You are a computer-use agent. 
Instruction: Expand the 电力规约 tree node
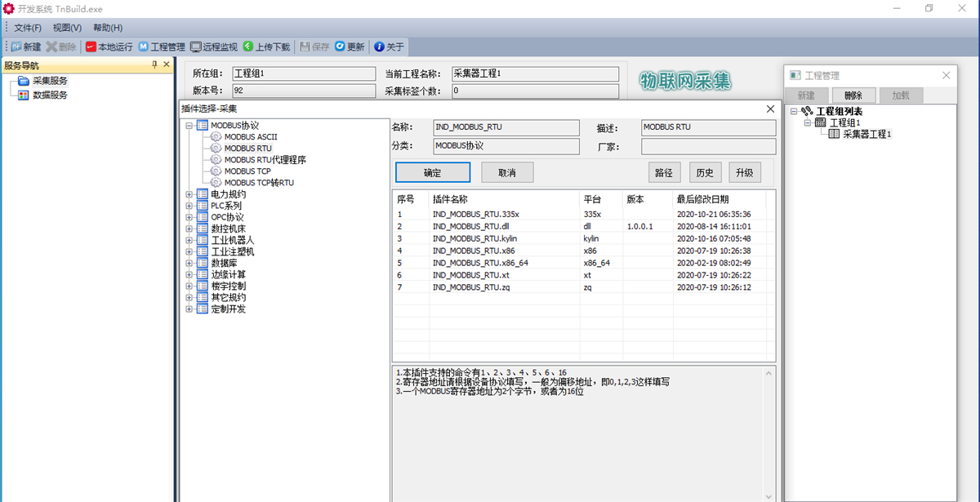pyautogui.click(x=189, y=194)
